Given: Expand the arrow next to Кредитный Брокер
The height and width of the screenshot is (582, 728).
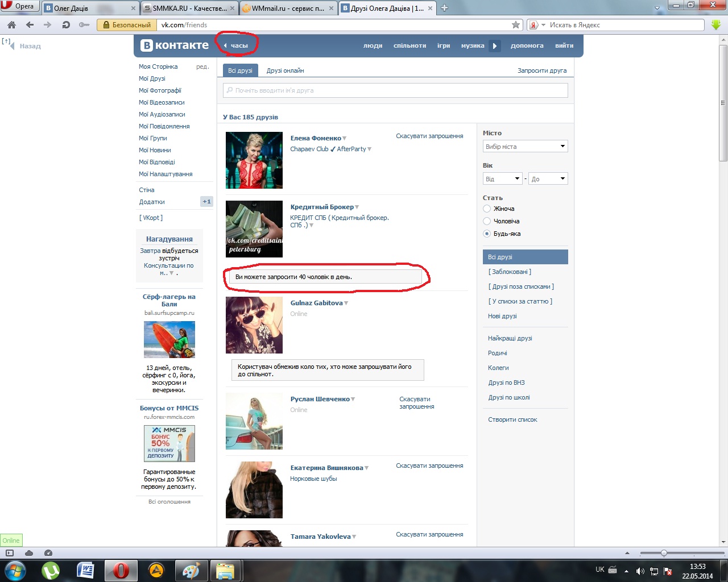Looking at the screenshot, I should tap(357, 207).
